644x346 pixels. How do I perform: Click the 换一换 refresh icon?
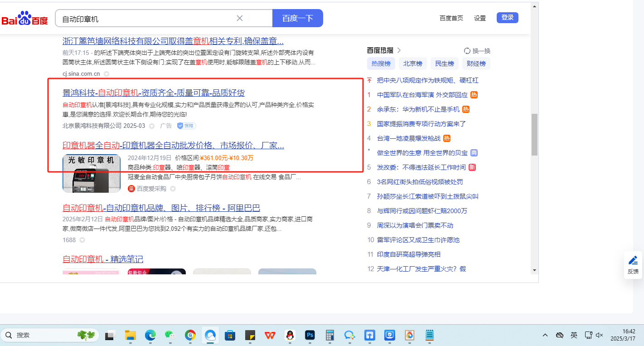click(x=467, y=51)
